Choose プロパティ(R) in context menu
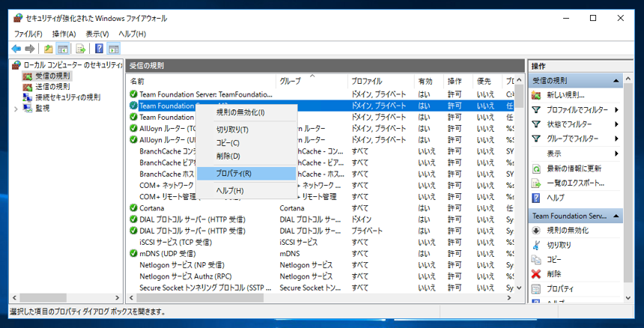Viewport: 644px width, 328px height. coord(246,173)
